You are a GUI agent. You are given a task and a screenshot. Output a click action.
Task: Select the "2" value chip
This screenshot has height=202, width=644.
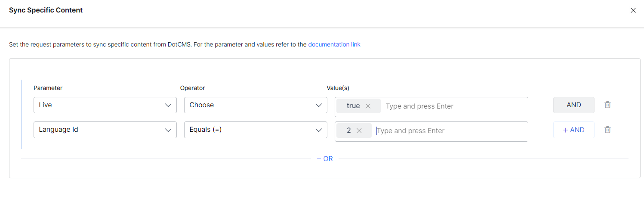coord(349,131)
